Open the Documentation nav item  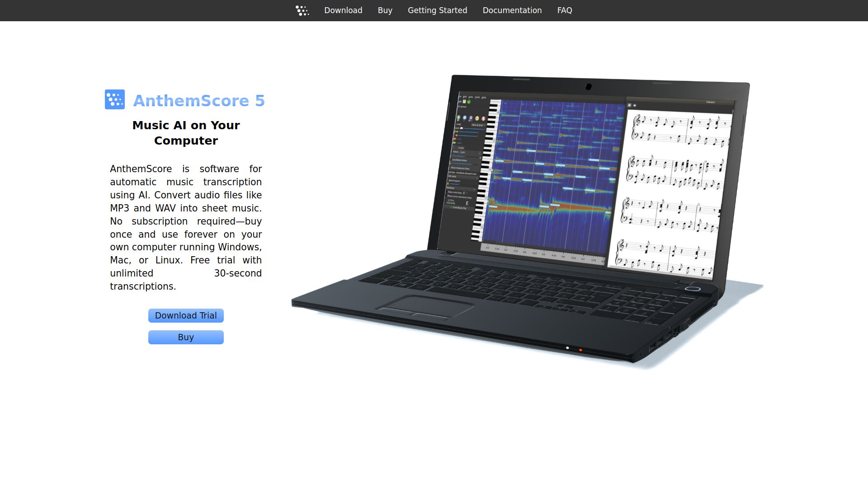512,10
